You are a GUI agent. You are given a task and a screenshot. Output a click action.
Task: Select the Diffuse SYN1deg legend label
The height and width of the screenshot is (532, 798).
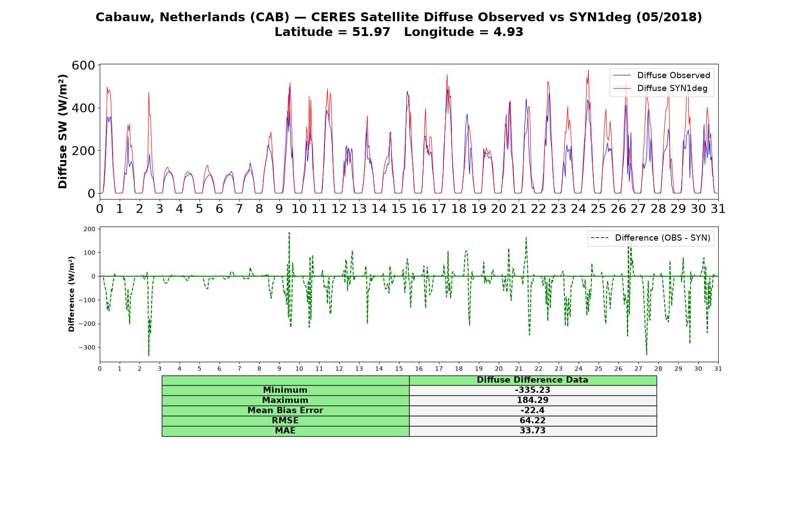pyautogui.click(x=672, y=88)
